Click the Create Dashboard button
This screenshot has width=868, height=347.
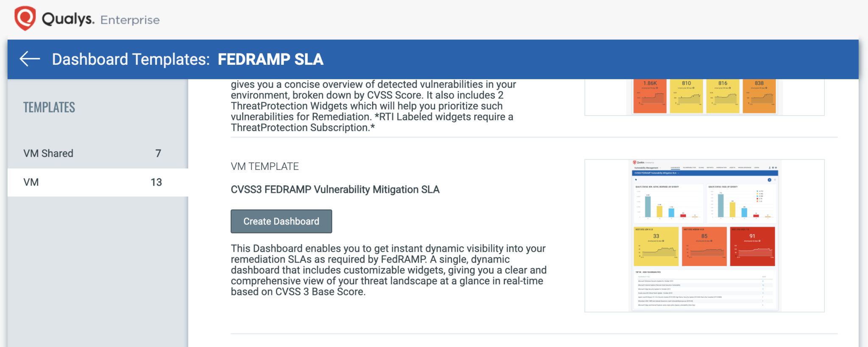point(281,221)
